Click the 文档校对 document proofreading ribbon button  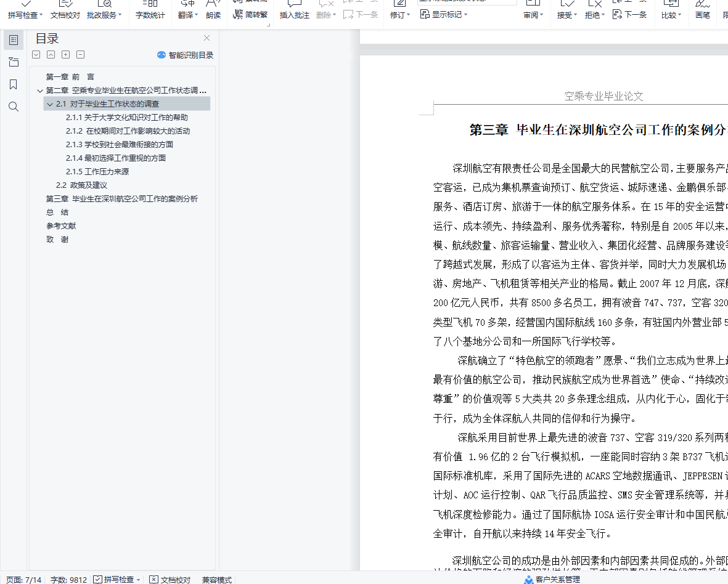65,10
